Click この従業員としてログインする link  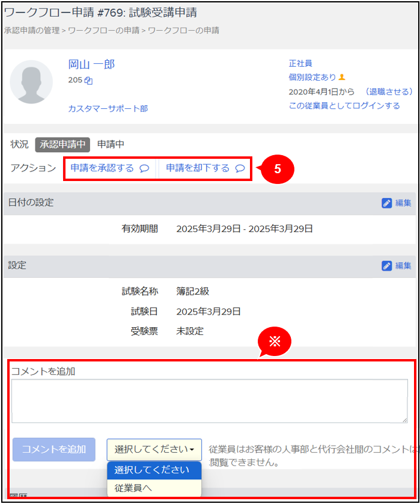(x=344, y=106)
